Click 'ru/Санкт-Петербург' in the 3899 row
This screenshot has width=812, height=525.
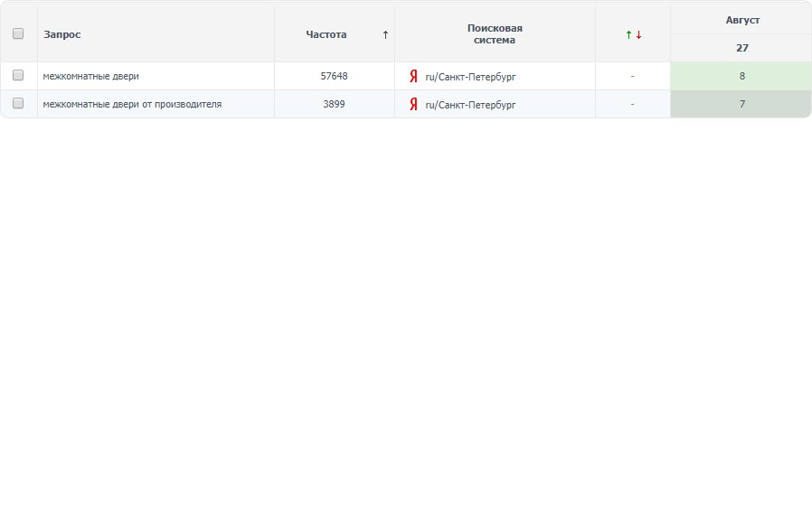pyautogui.click(x=470, y=105)
